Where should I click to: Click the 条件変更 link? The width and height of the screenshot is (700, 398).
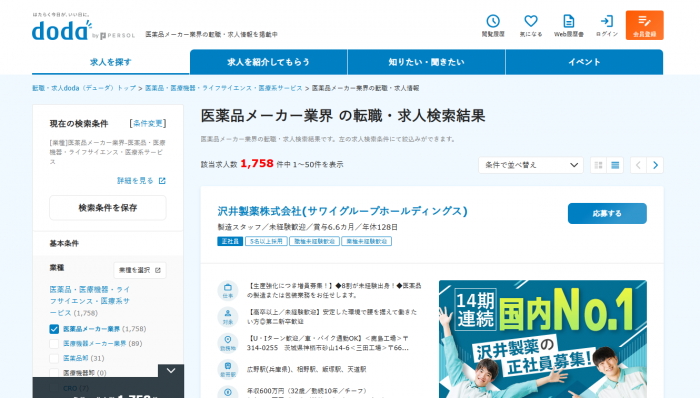coord(148,124)
